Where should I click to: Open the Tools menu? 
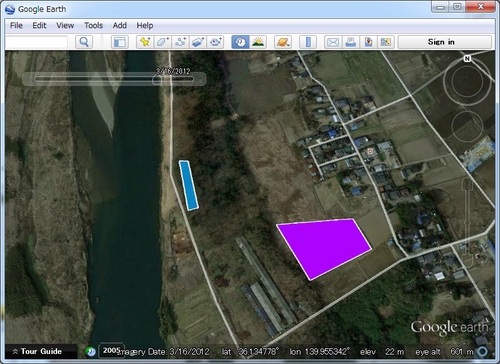(x=93, y=25)
